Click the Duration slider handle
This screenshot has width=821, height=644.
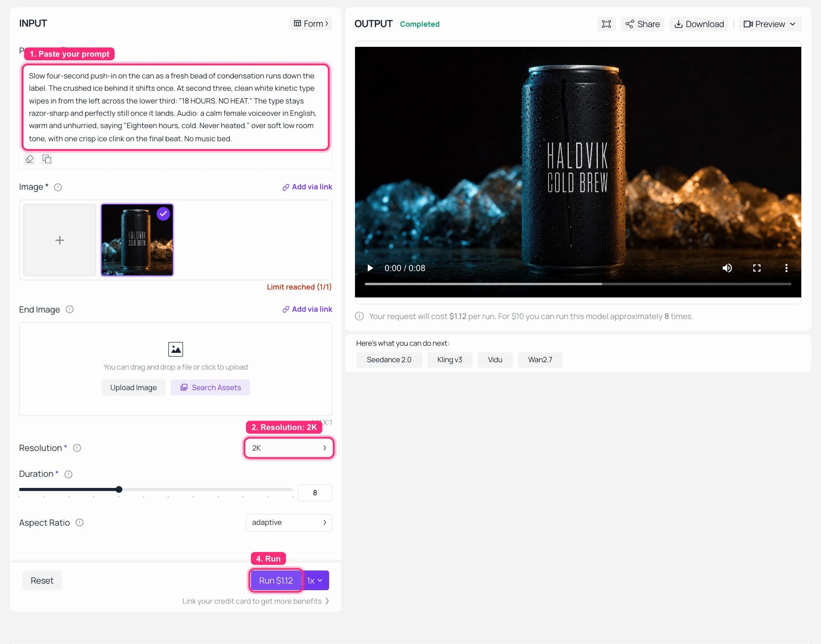tap(119, 489)
